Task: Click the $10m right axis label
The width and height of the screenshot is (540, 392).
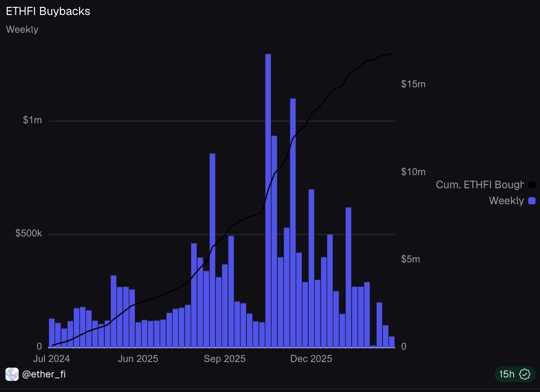Action: 413,172
